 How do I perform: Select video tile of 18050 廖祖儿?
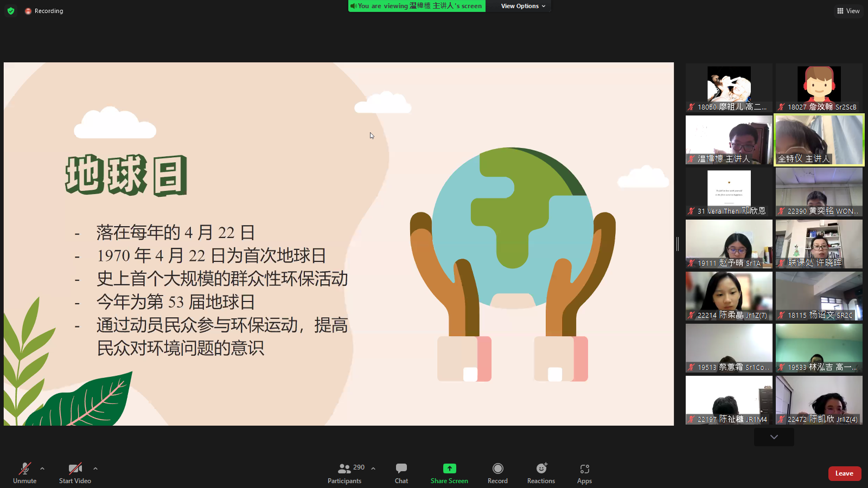pyautogui.click(x=729, y=88)
